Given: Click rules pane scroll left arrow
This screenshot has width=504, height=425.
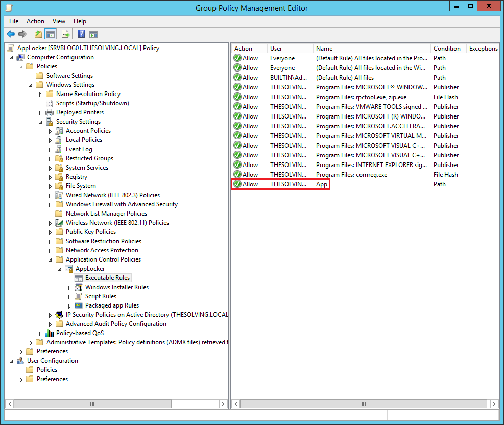Looking at the screenshot, I should 236,404.
